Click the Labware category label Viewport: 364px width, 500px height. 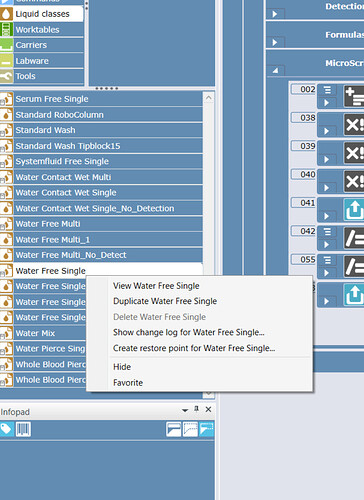(x=32, y=61)
